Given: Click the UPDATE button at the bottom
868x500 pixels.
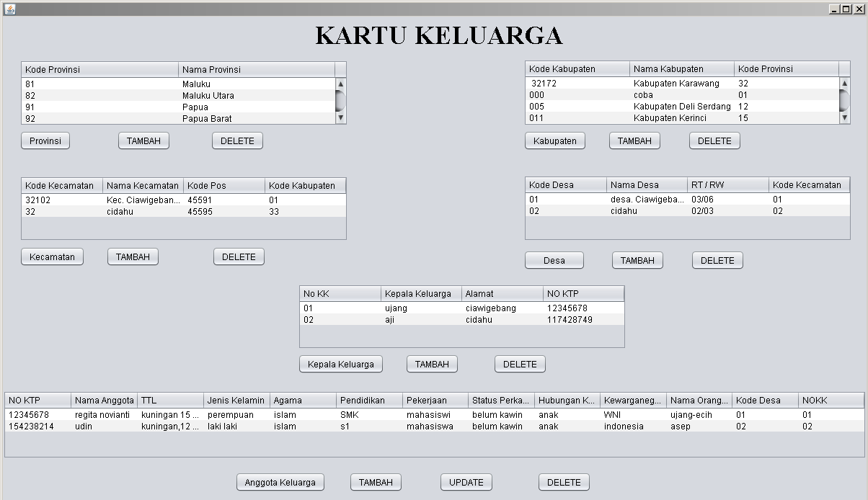Looking at the screenshot, I should 466,482.
